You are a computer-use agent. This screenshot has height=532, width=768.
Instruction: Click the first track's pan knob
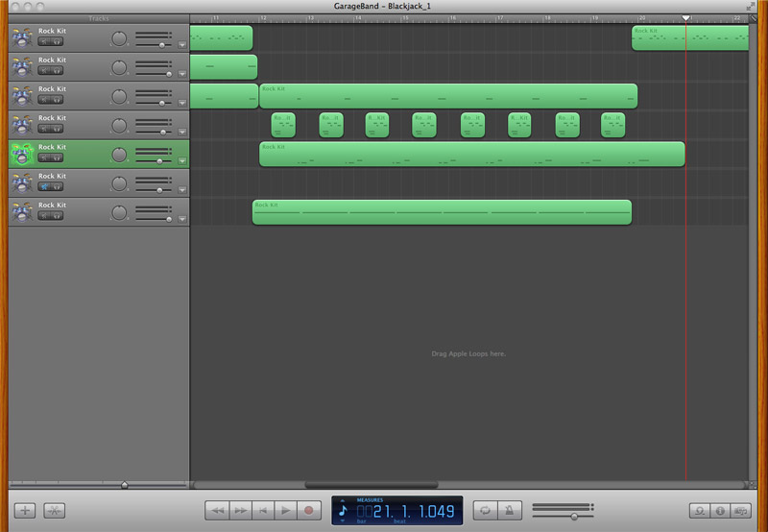(119, 38)
